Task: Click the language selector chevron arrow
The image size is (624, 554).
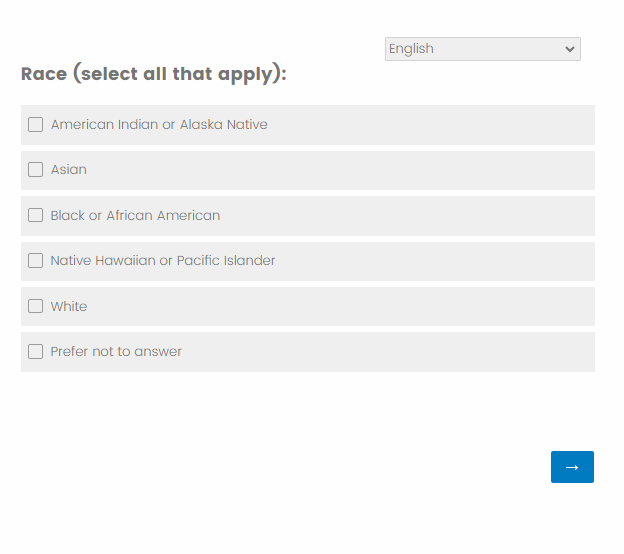Action: point(570,49)
